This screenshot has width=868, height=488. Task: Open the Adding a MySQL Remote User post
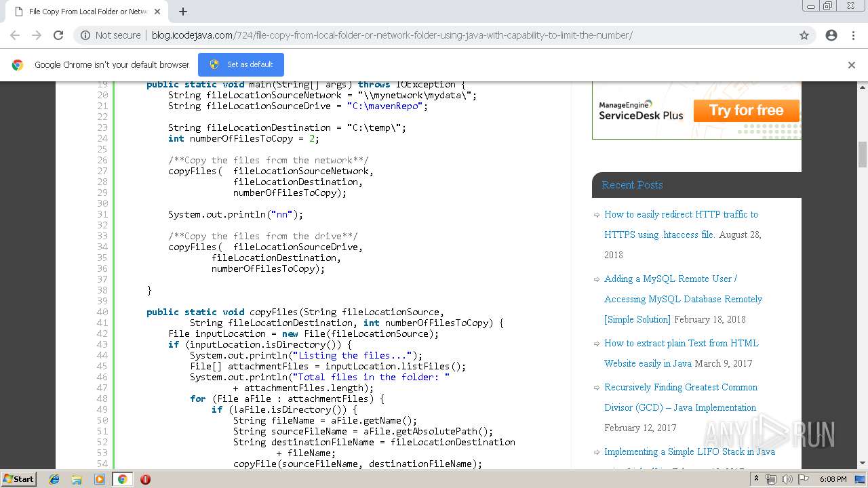(x=683, y=299)
